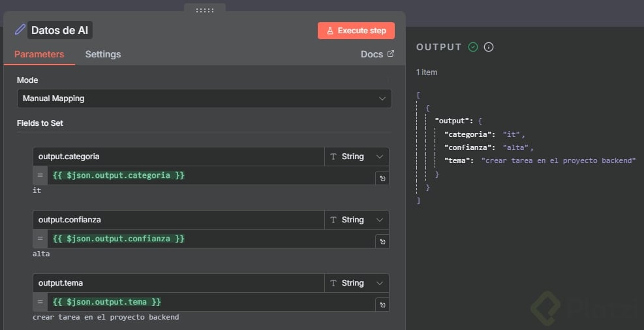
Task: Click the output info circle icon
Action: click(x=488, y=47)
